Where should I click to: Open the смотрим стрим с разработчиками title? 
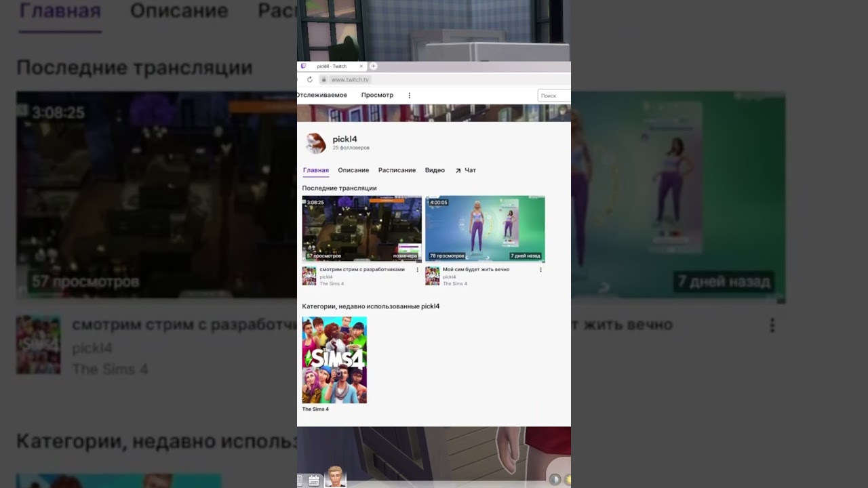362,270
